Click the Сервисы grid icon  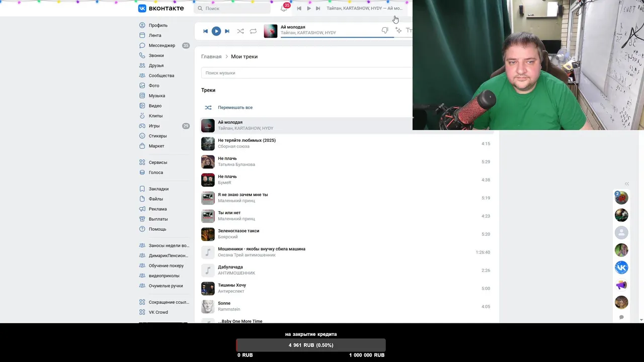[142, 162]
